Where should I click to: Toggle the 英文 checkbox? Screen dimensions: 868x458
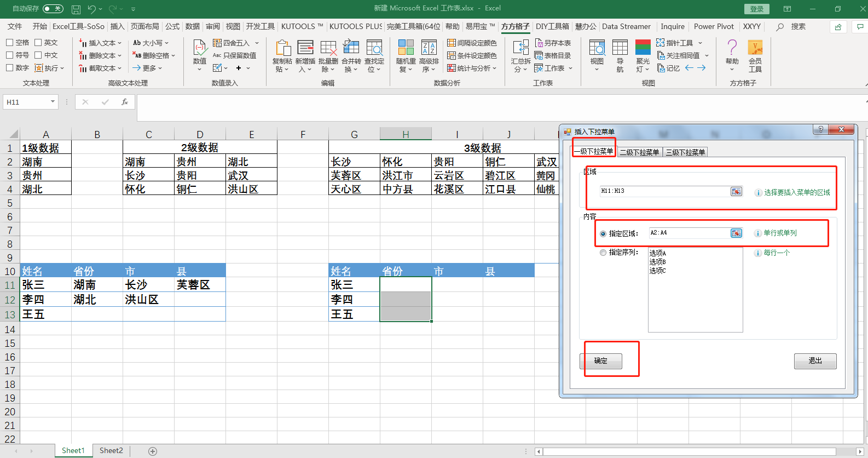[38, 42]
